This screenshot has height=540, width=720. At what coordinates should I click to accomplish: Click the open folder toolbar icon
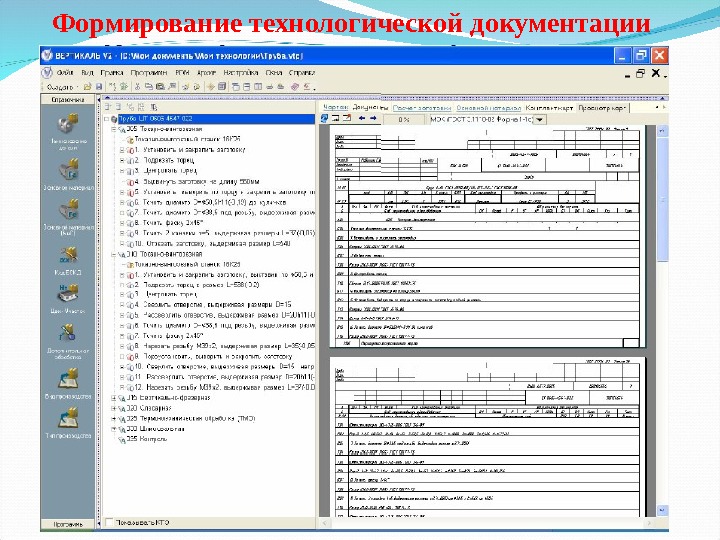point(87,86)
